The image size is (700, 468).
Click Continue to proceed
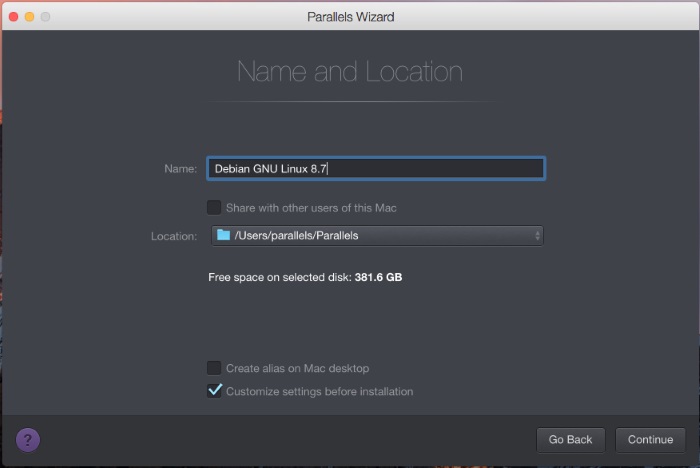[x=650, y=440]
